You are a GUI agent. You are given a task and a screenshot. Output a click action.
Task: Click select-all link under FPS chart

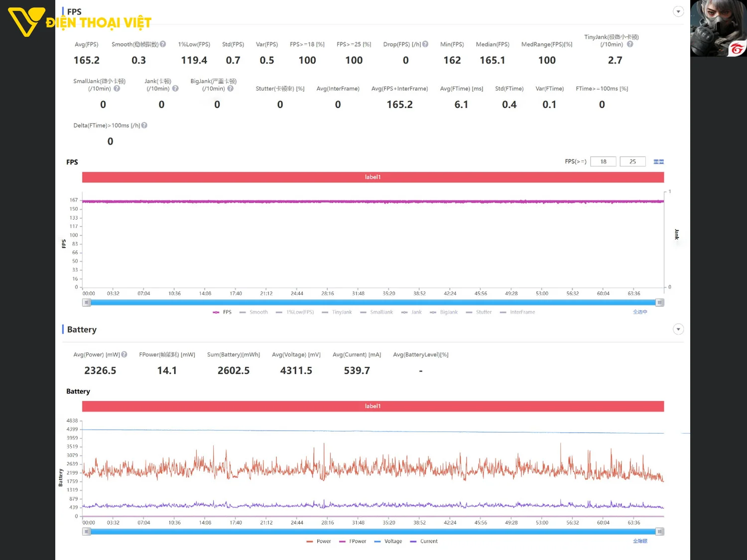pos(640,312)
